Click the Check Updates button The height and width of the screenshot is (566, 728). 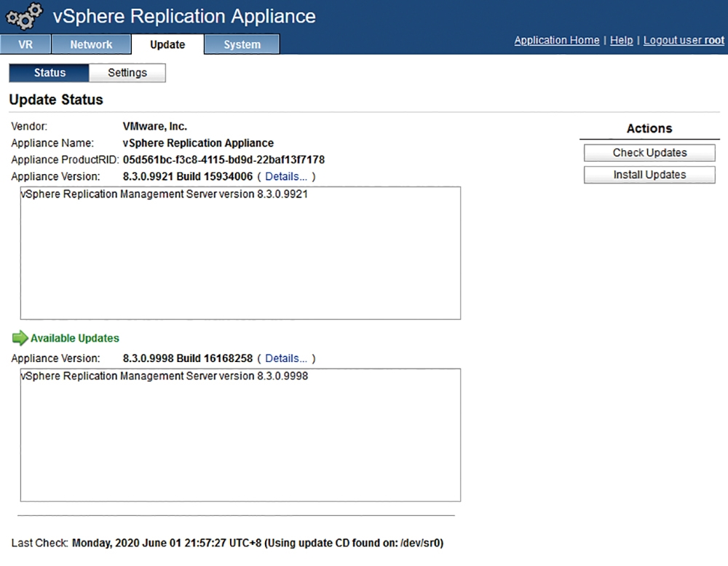tap(649, 153)
